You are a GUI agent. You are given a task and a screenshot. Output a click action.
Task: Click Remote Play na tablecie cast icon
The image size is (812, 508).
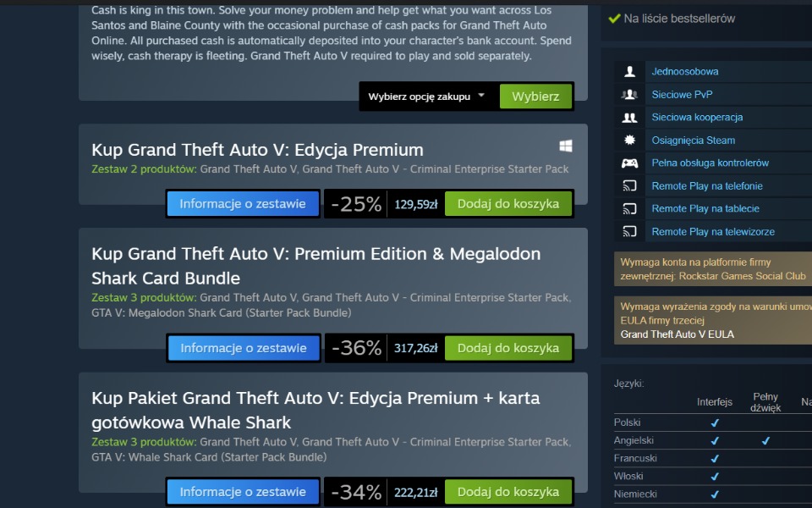pos(629,209)
